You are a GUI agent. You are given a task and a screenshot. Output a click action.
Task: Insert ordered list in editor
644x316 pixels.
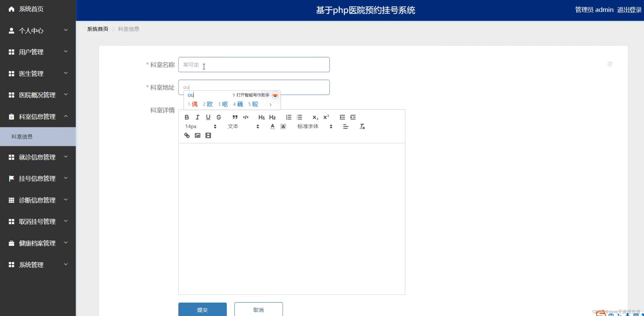tap(288, 117)
